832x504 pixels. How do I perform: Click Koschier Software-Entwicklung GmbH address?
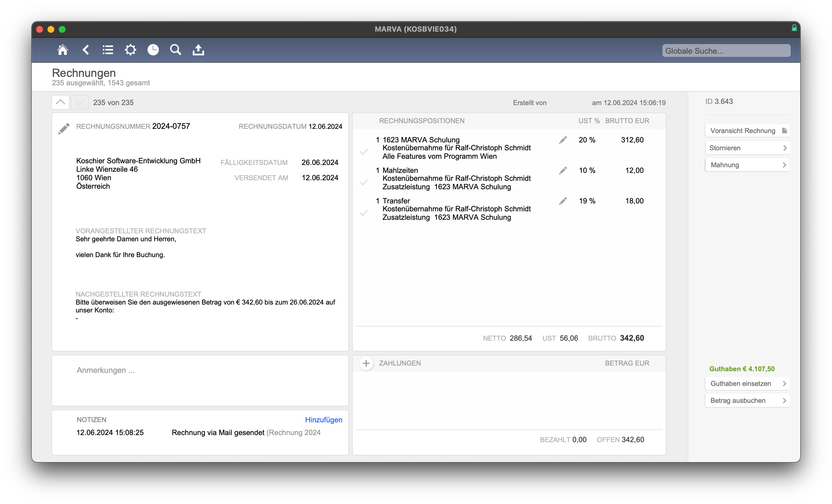coord(138,173)
